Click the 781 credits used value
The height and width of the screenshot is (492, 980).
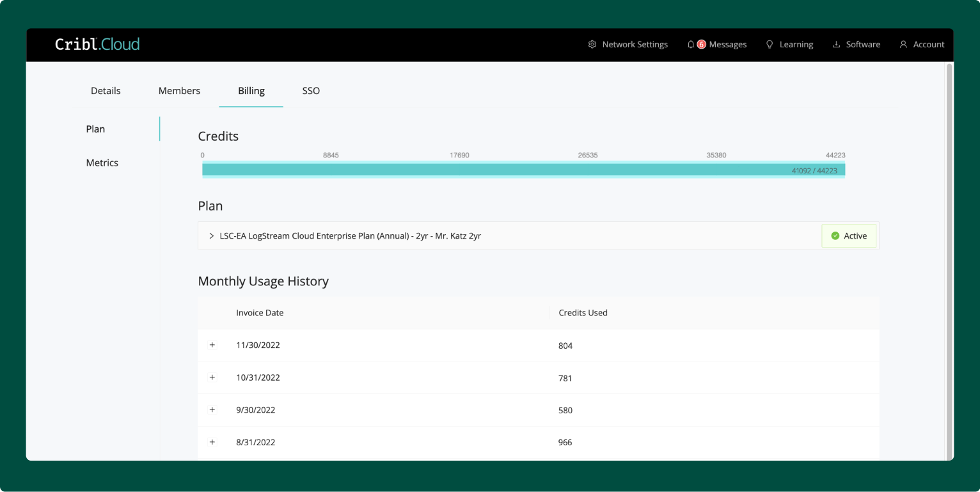click(565, 378)
